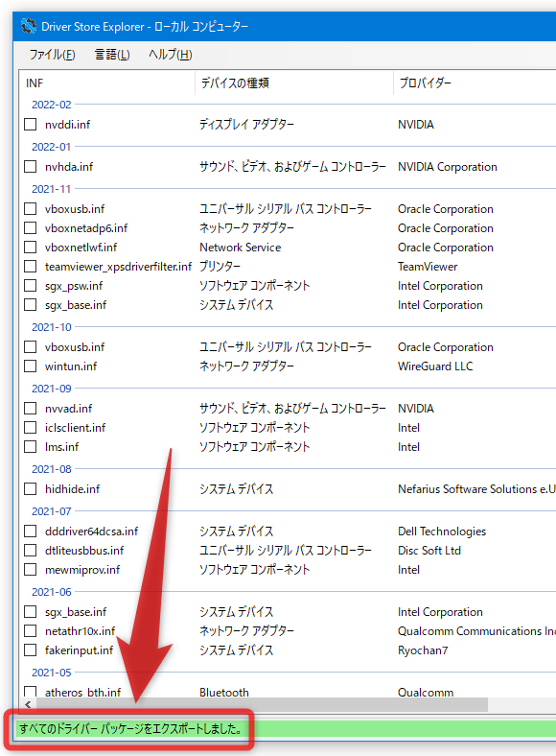Select the iclsclient.inf file name
The width and height of the screenshot is (556, 756).
75,428
